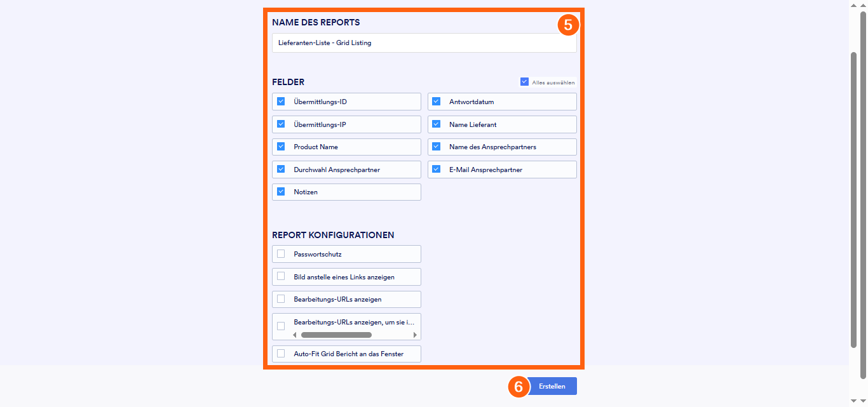Click the right arrow of the horizontal scrollbar

pyautogui.click(x=415, y=335)
